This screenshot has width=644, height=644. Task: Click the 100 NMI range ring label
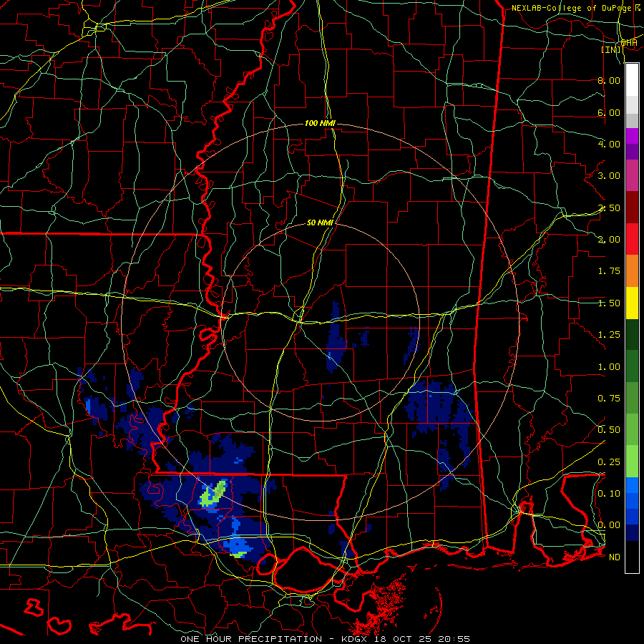(x=320, y=123)
